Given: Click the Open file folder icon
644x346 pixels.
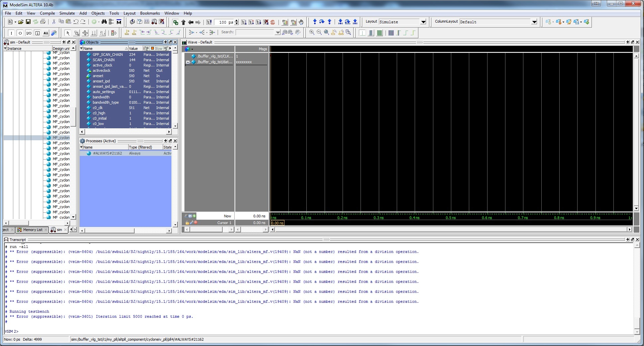Looking at the screenshot, I should (x=21, y=22).
